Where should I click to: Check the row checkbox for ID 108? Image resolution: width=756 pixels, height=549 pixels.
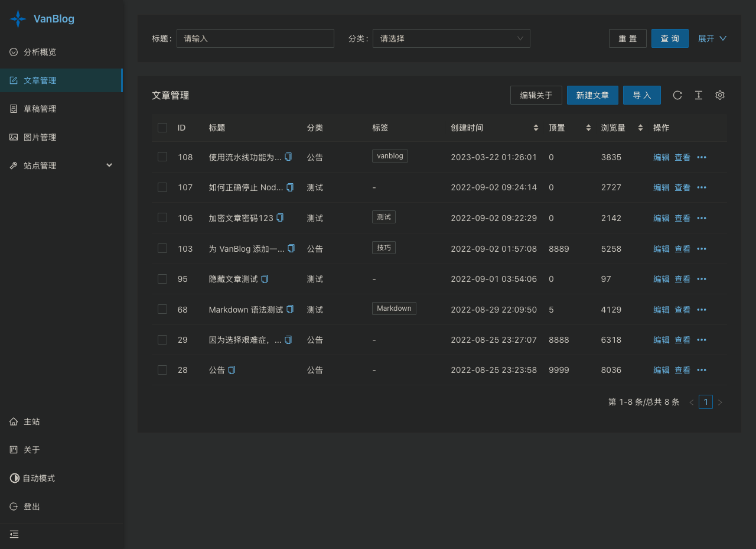point(162,157)
